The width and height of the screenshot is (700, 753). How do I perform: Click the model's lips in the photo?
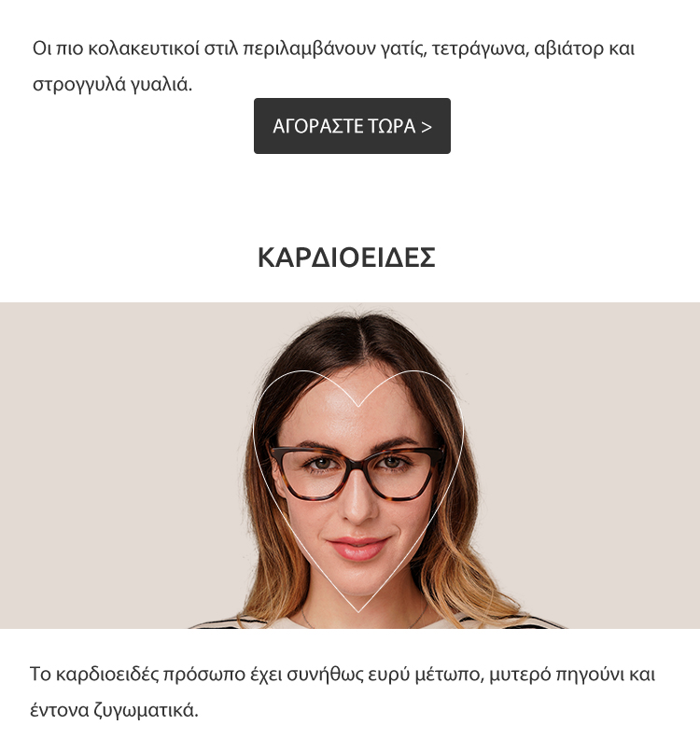tap(357, 547)
